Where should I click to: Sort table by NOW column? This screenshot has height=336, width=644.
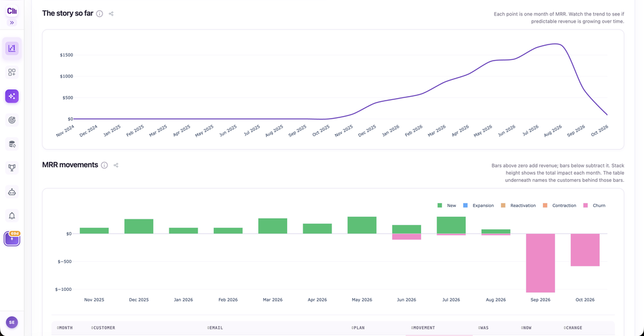coord(526,328)
